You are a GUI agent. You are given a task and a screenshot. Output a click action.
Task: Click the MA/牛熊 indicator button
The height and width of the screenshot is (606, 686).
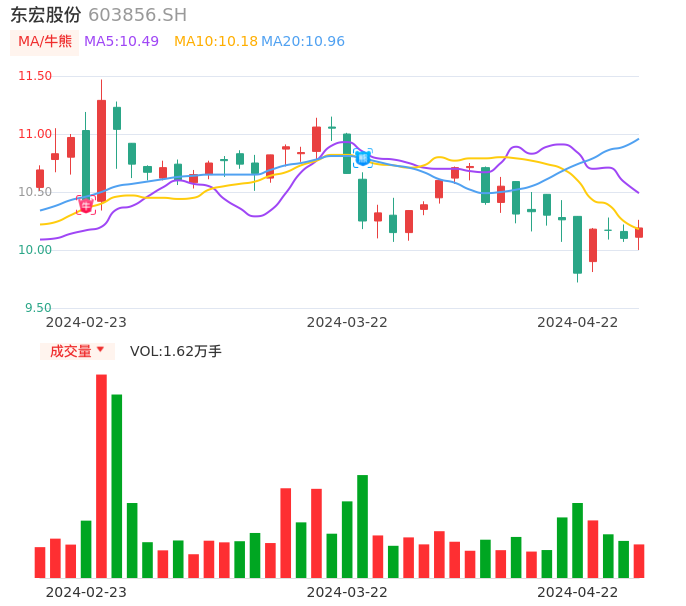43,41
